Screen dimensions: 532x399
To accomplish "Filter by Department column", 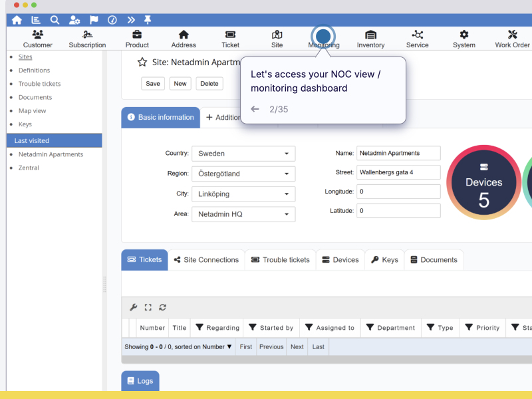I will coord(370,327).
